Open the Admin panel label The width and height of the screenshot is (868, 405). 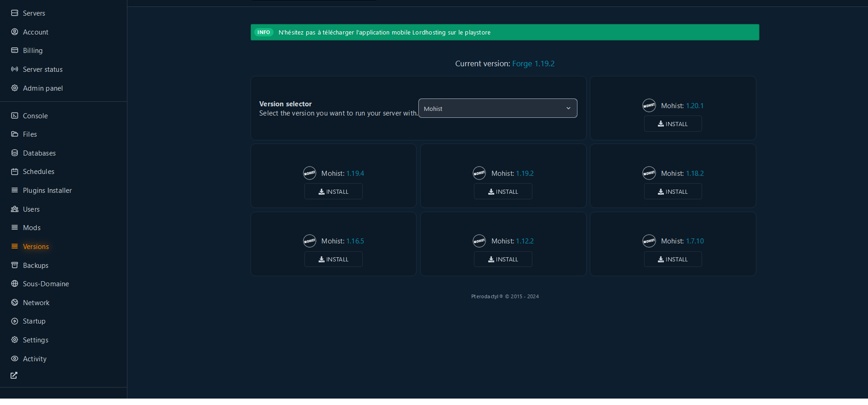(43, 88)
